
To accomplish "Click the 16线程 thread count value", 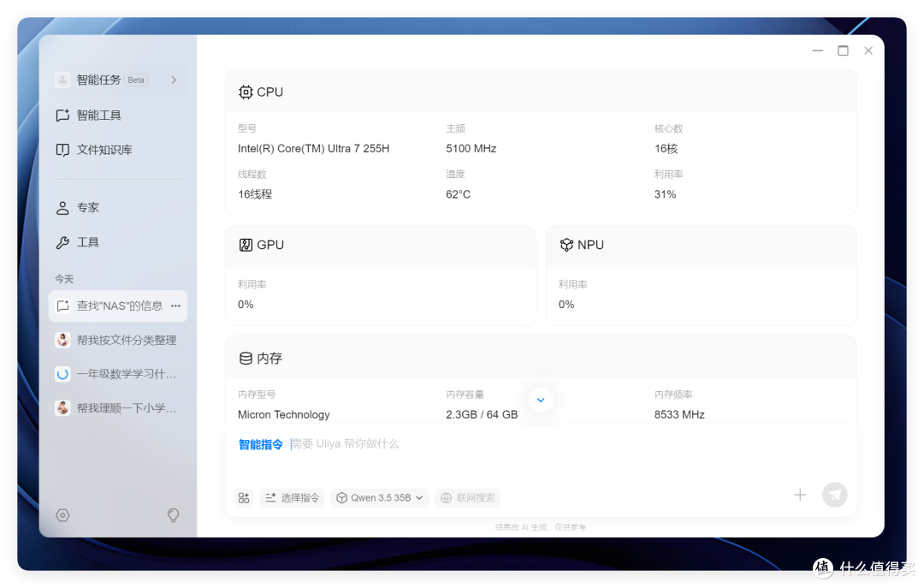I will click(x=255, y=194).
